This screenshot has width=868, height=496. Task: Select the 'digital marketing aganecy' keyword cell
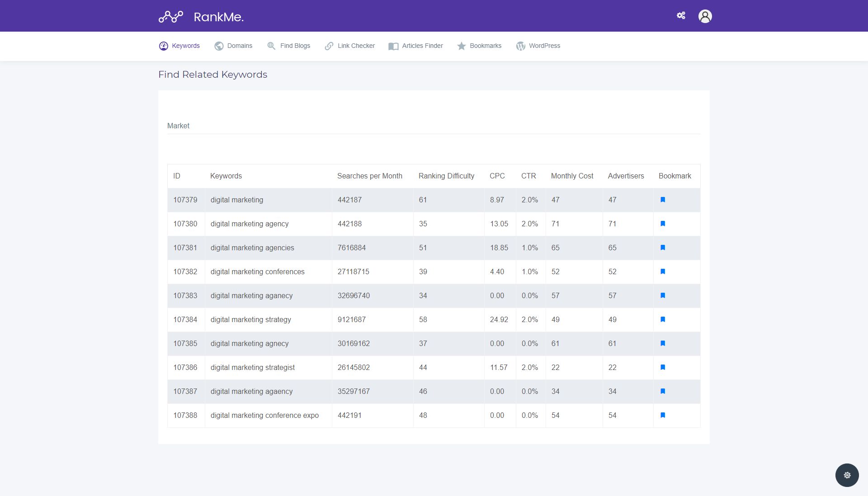coord(251,296)
